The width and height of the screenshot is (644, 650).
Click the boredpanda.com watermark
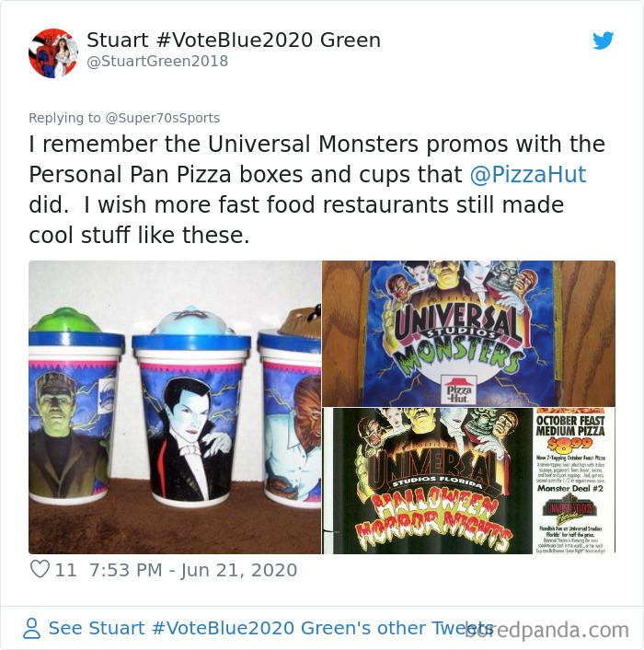[546, 630]
